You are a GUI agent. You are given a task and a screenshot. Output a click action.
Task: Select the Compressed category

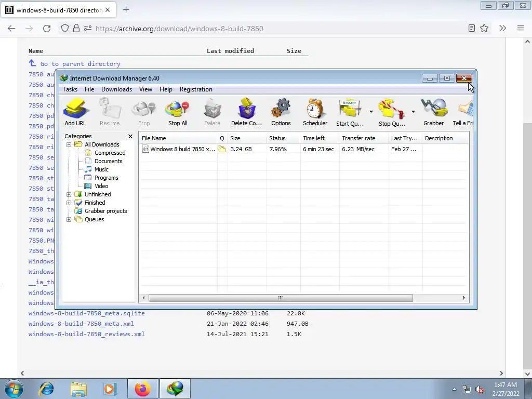[110, 153]
